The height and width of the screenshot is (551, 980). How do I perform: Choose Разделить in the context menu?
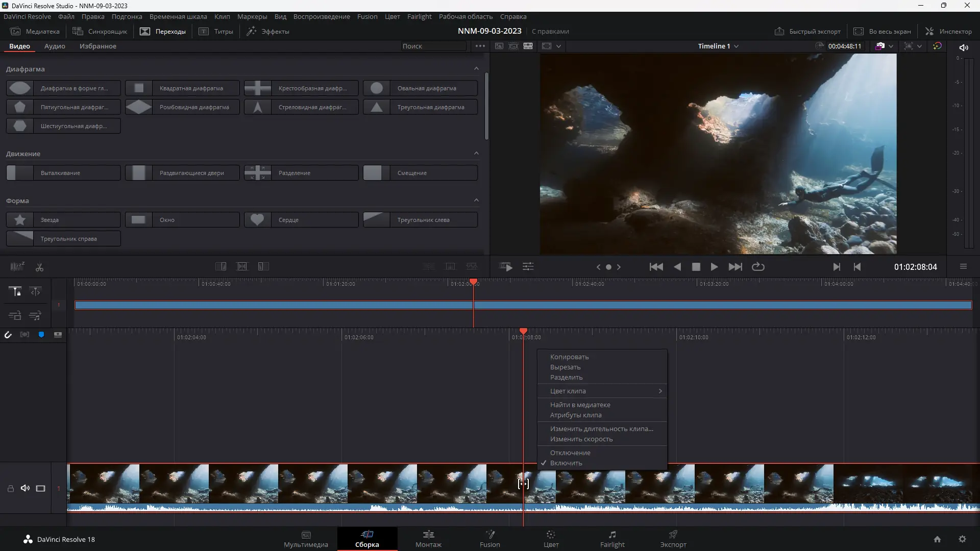pyautogui.click(x=566, y=378)
